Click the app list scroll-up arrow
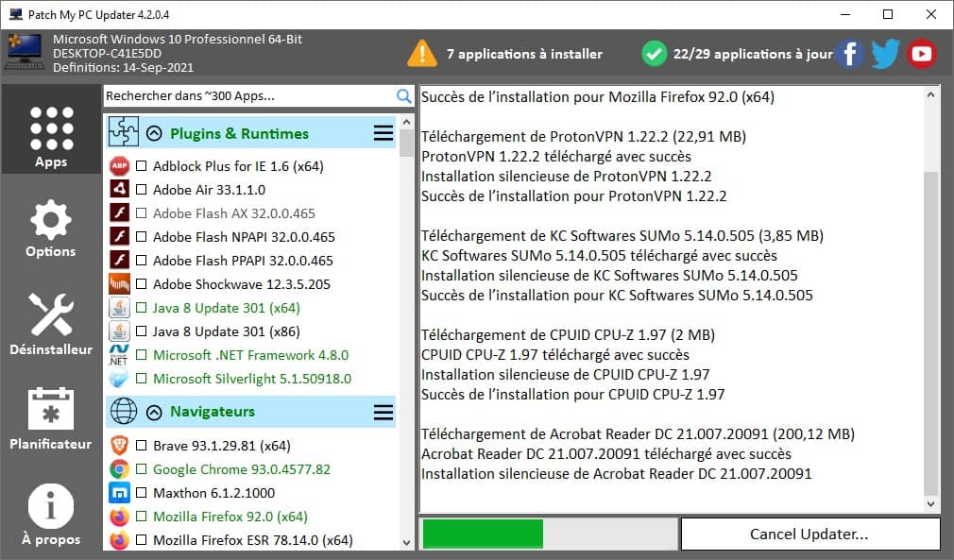The height and width of the screenshot is (560, 954). 406,122
